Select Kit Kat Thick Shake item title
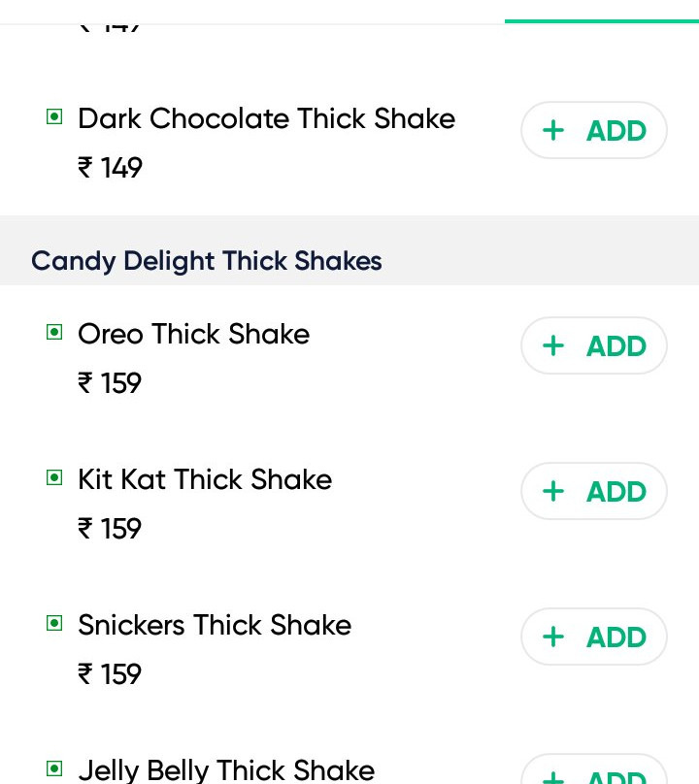Viewport: 699px width, 784px height. pyautogui.click(x=205, y=479)
